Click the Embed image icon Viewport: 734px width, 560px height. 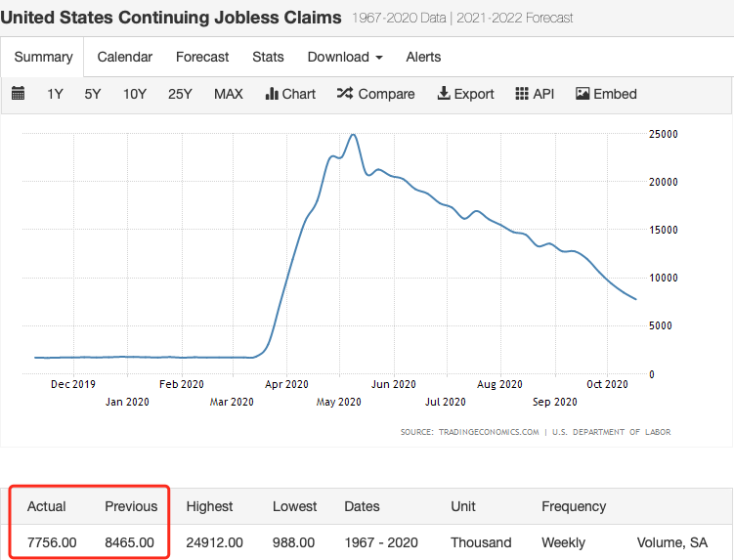583,94
